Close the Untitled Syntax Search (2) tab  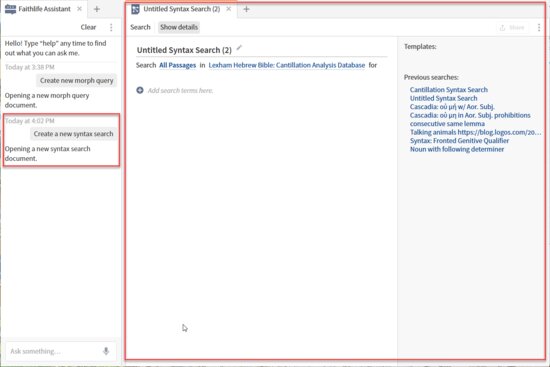pyautogui.click(x=229, y=9)
